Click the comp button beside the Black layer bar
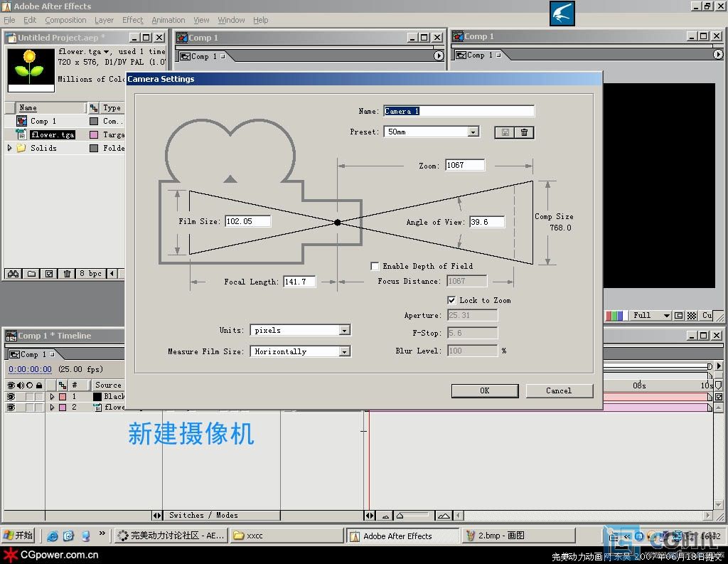This screenshot has height=564, width=728. click(718, 397)
